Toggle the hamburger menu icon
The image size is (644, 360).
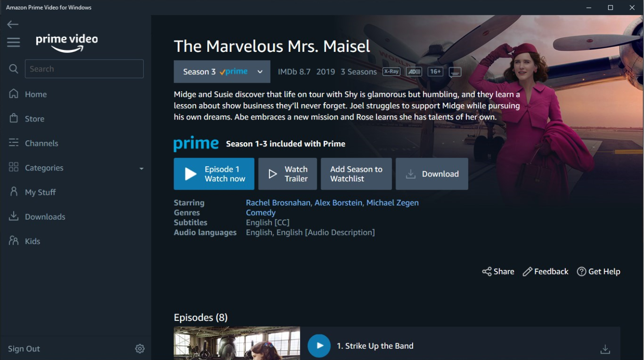click(x=14, y=42)
